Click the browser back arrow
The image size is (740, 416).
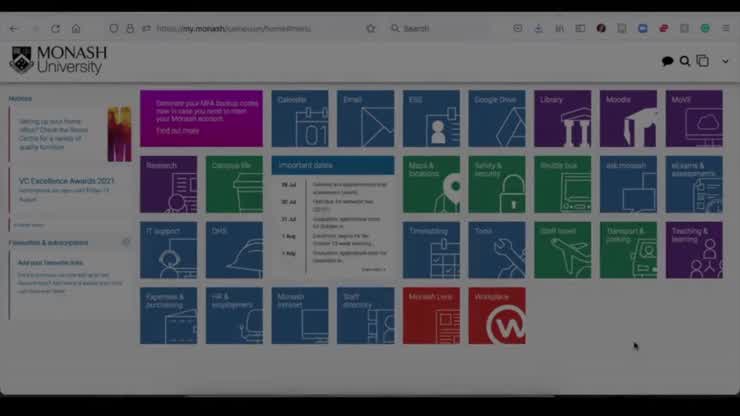[13, 29]
